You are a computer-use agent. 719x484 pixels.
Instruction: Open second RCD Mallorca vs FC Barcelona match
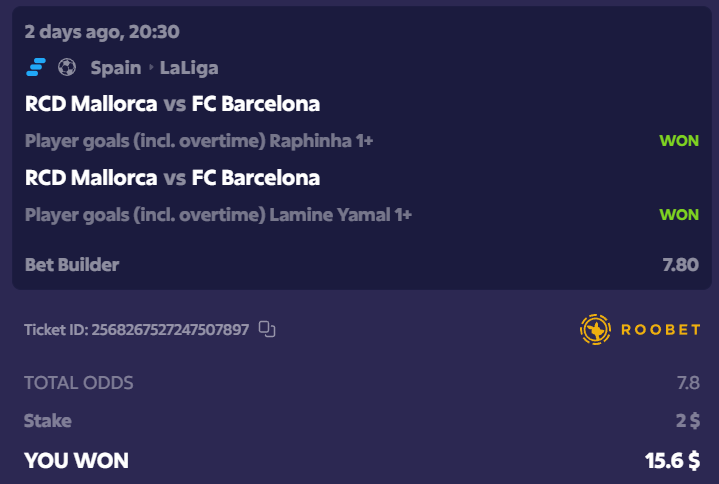172,178
